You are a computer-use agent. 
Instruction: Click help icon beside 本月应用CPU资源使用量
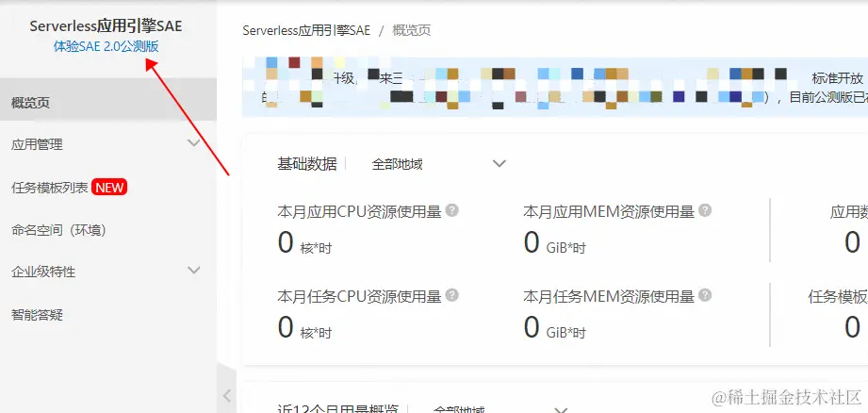point(452,210)
